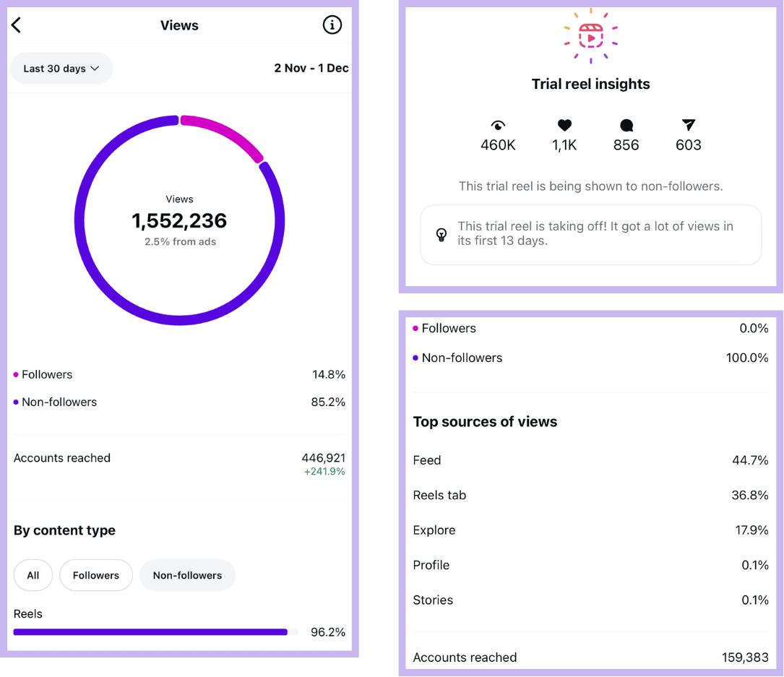Switch to Non-followers filter chip
Image resolution: width=784 pixels, height=677 pixels.
(x=187, y=576)
